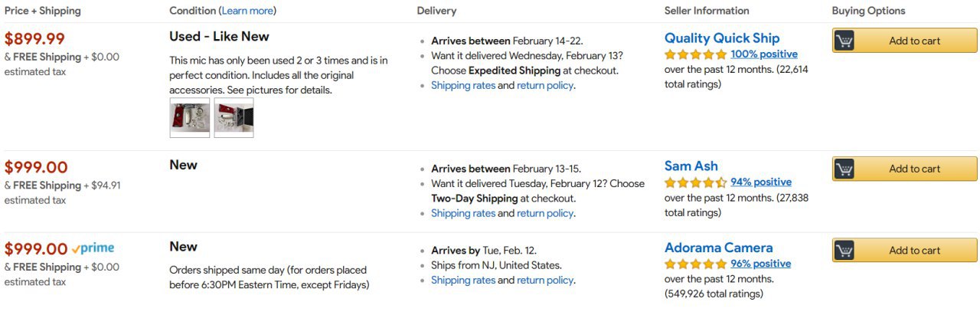
Task: Open Shipping rates link for Sam Ash
Action: (x=462, y=213)
